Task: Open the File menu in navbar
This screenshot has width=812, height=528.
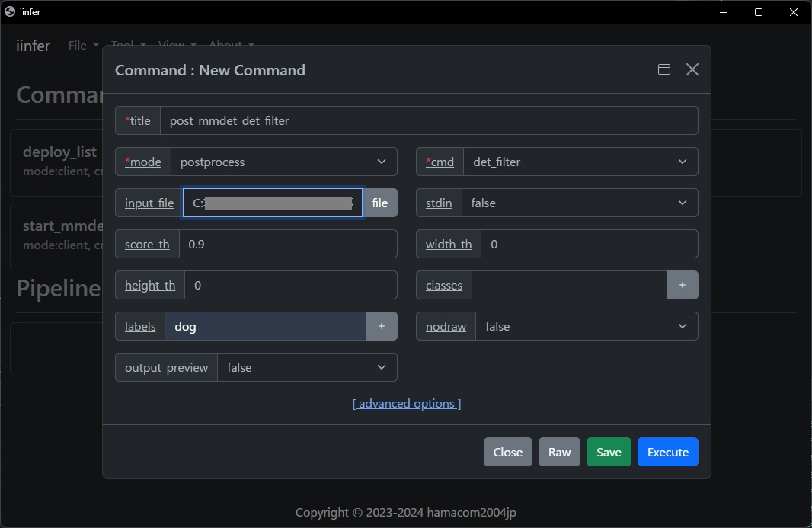Action: (x=83, y=46)
